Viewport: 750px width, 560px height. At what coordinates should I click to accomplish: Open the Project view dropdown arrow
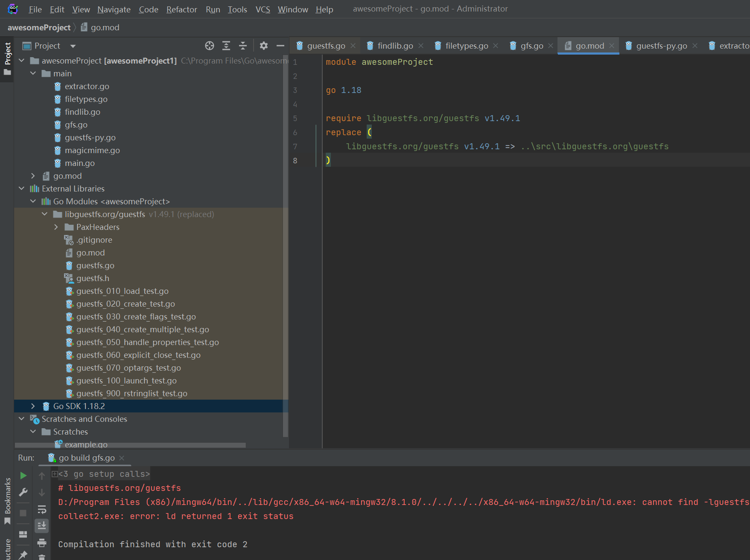(73, 46)
